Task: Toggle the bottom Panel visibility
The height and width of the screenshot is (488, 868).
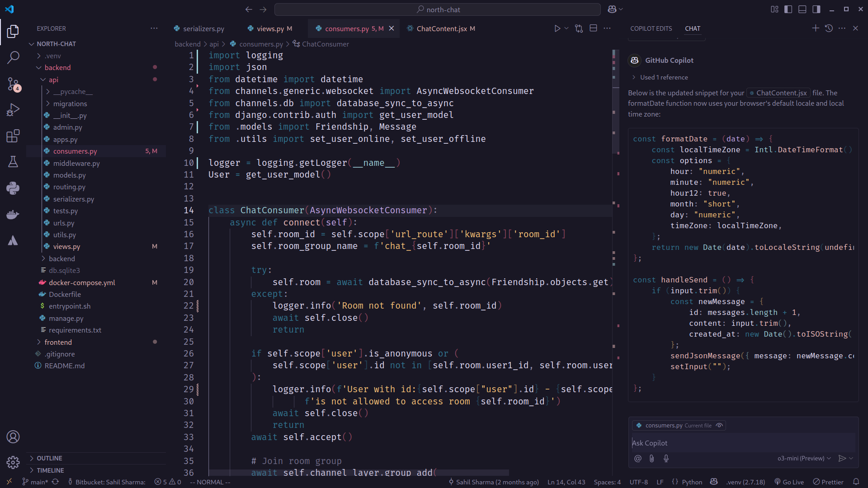Action: pos(802,9)
